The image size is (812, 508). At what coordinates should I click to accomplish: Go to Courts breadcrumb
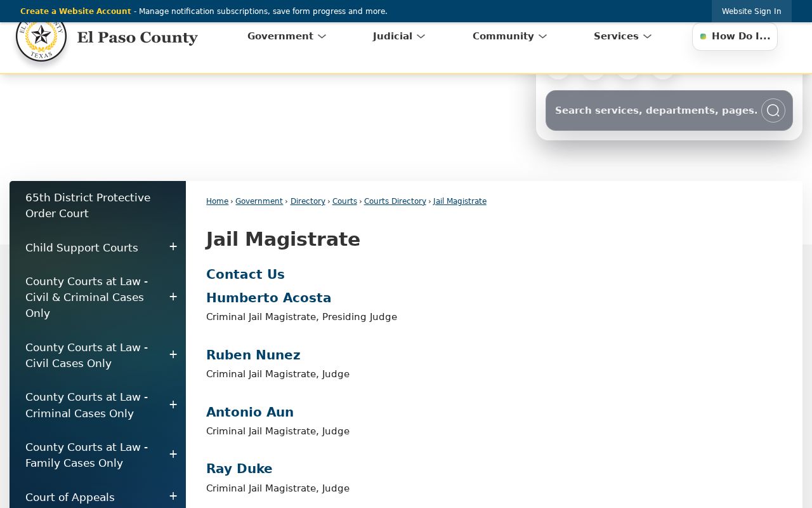344,201
